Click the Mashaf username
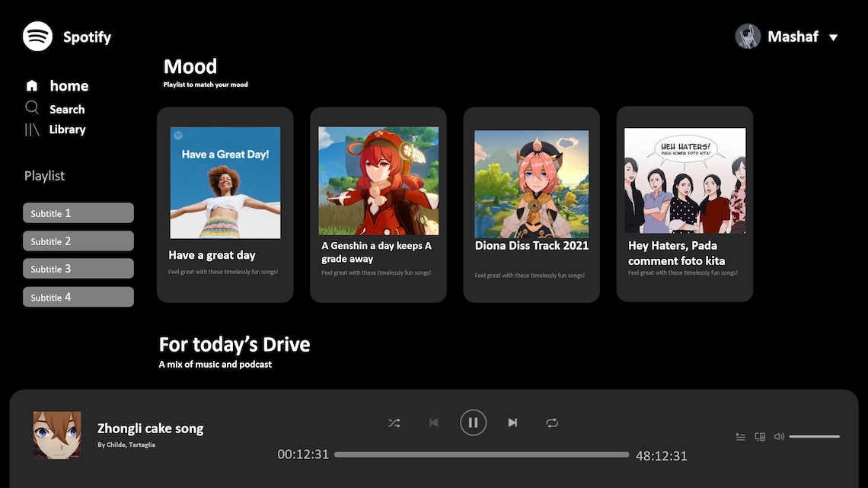Viewport: 868px width, 488px height. 793,37
